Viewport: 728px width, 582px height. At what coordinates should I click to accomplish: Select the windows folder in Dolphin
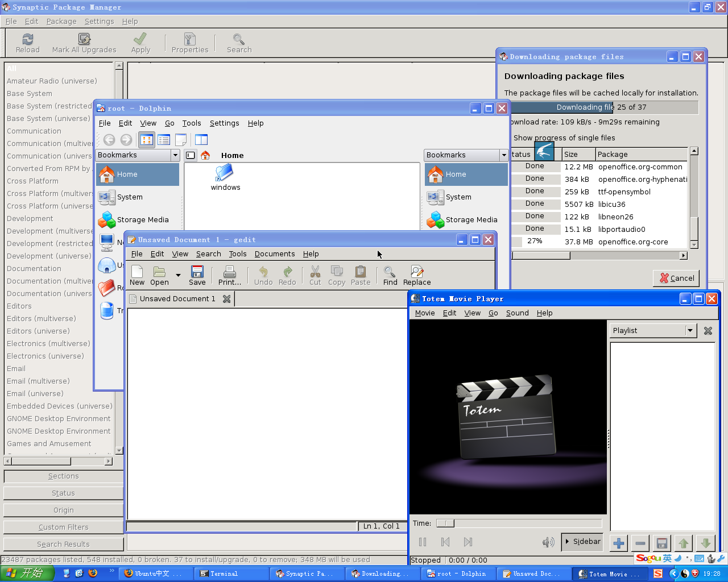point(225,177)
